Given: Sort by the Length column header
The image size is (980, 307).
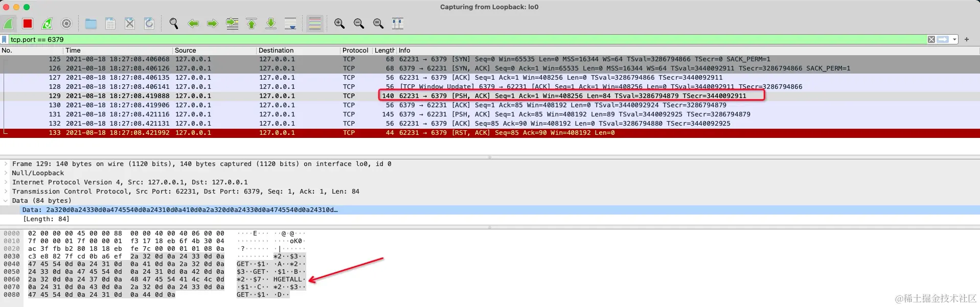Looking at the screenshot, I should 385,50.
